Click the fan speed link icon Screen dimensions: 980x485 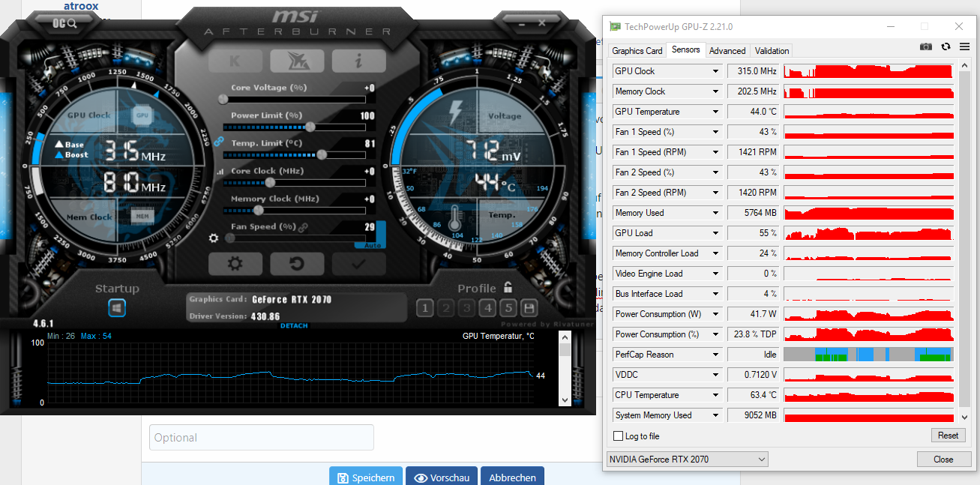304,227
